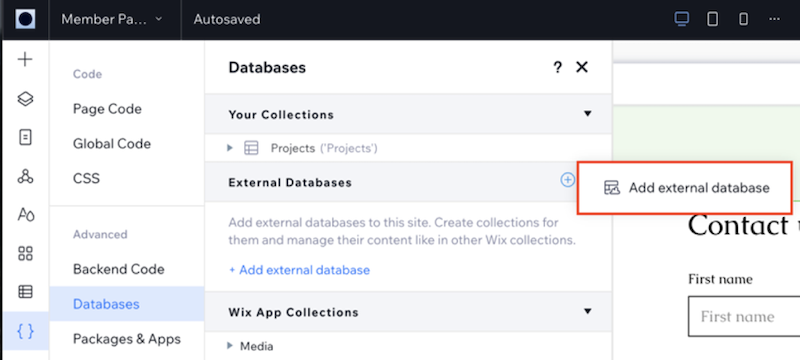Open Backend Code in the sidebar
This screenshot has width=800, height=360.
click(118, 269)
